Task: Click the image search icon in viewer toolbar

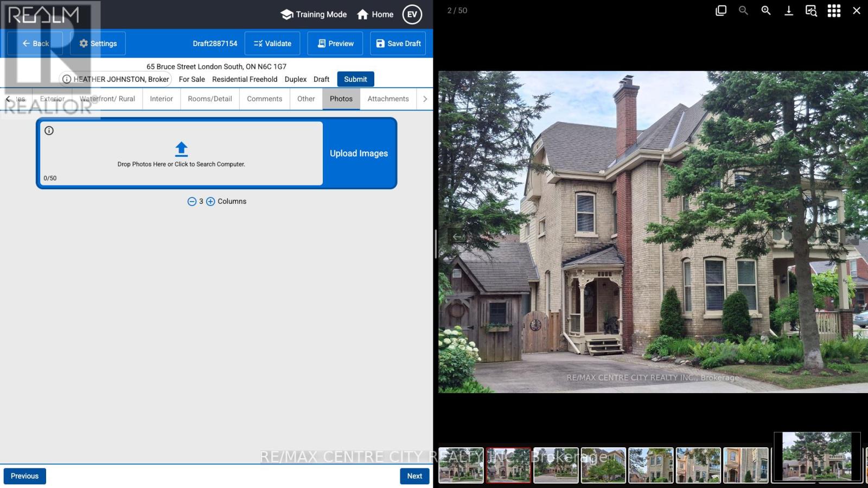Action: point(811,10)
